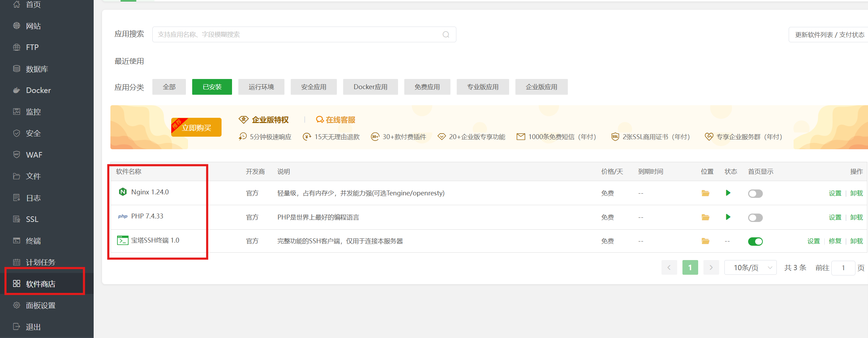This screenshot has height=338, width=868.
Task: Open the 面板设置 sidebar menu item
Action: click(x=47, y=305)
